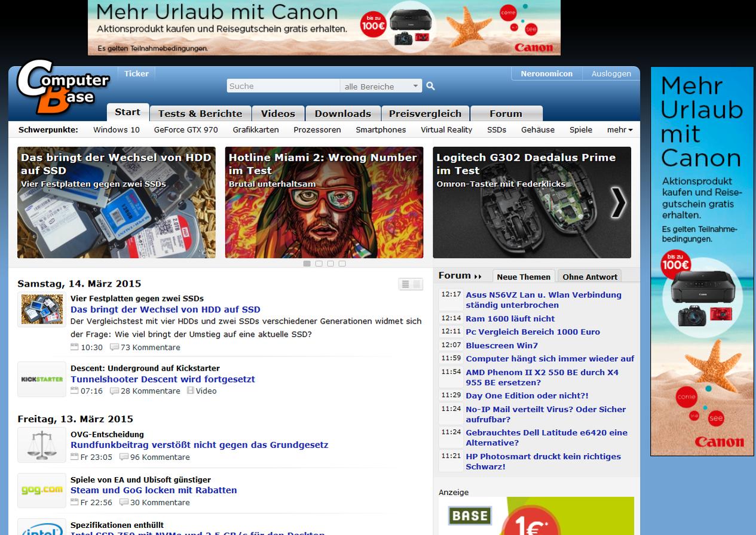Open the Preisvergleich tab
This screenshot has width=756, height=535.
click(425, 113)
